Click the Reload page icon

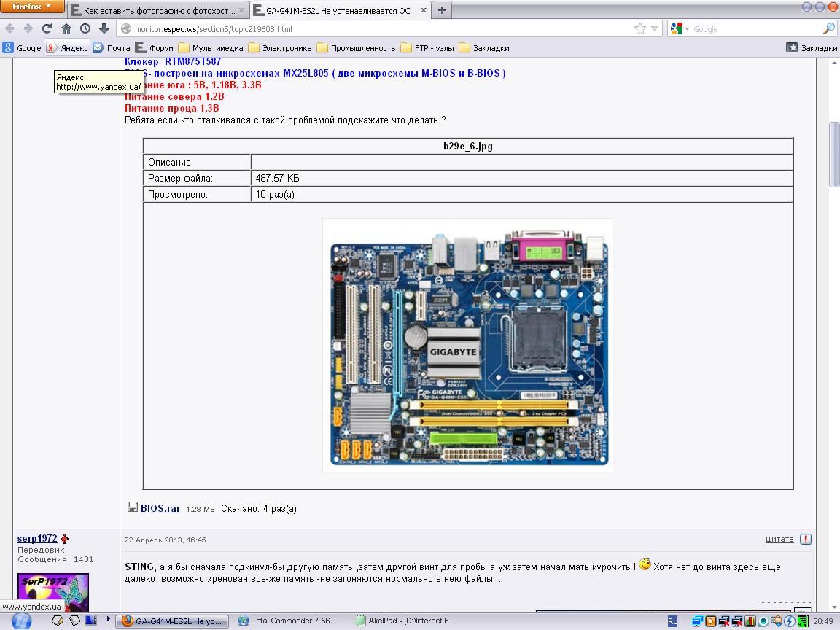(x=47, y=28)
